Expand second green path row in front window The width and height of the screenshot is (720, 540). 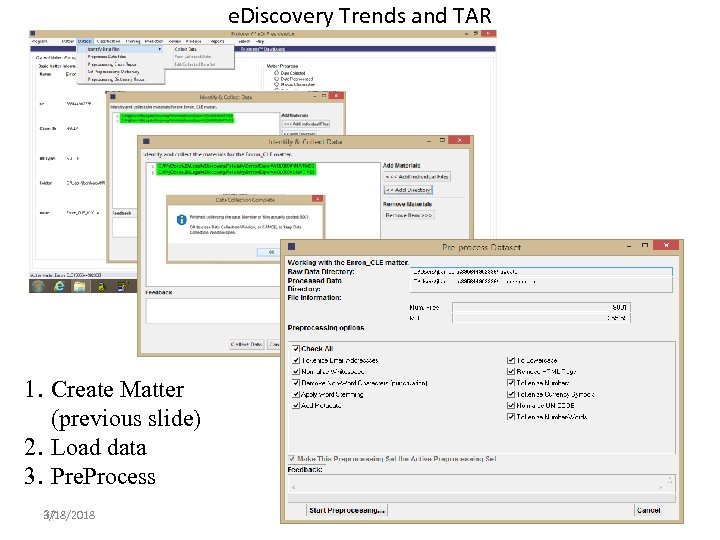tap(152, 172)
